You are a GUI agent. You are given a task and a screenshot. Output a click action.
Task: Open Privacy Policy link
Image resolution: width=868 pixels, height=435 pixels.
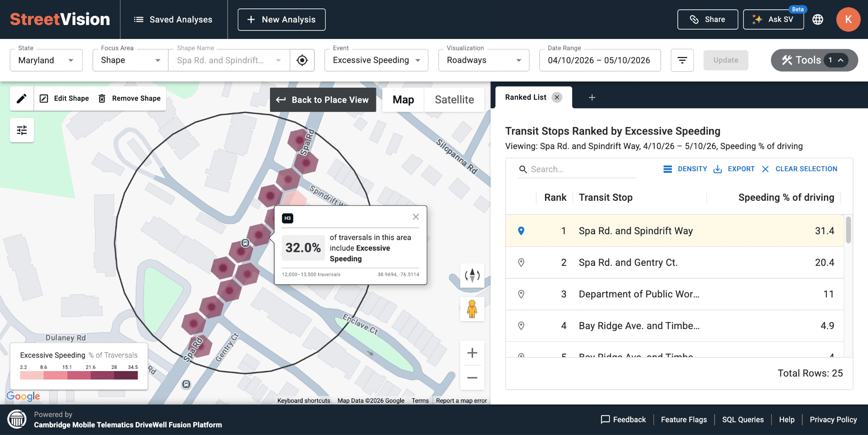pyautogui.click(x=833, y=420)
